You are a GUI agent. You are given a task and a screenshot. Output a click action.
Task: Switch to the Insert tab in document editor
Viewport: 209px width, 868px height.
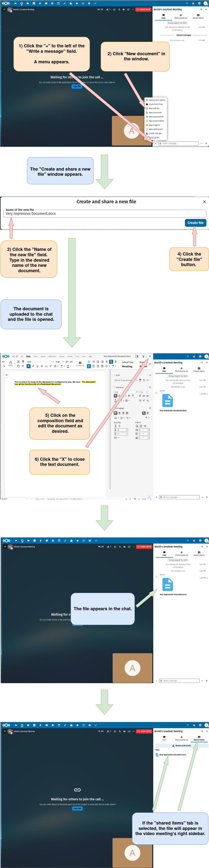coord(35,356)
